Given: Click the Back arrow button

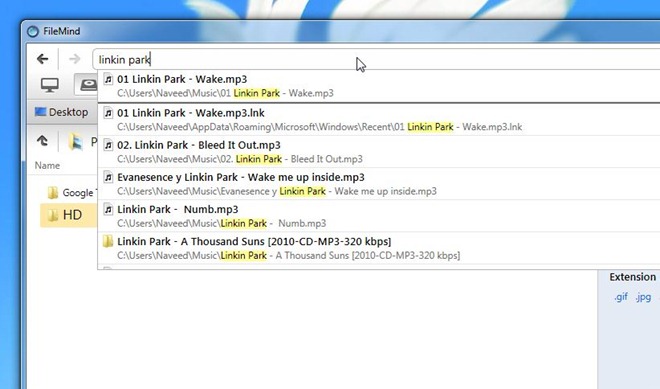Looking at the screenshot, I should click(43, 59).
